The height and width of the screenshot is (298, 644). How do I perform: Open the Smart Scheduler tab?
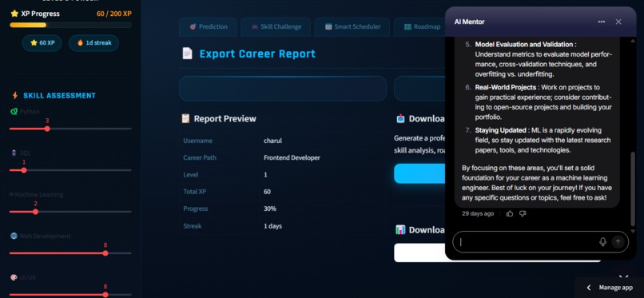pos(352,26)
